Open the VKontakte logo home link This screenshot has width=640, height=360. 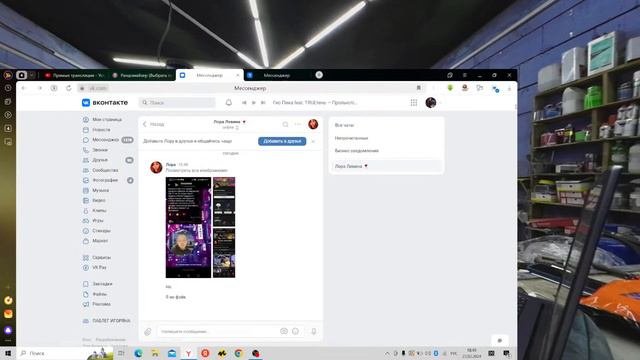105,102
